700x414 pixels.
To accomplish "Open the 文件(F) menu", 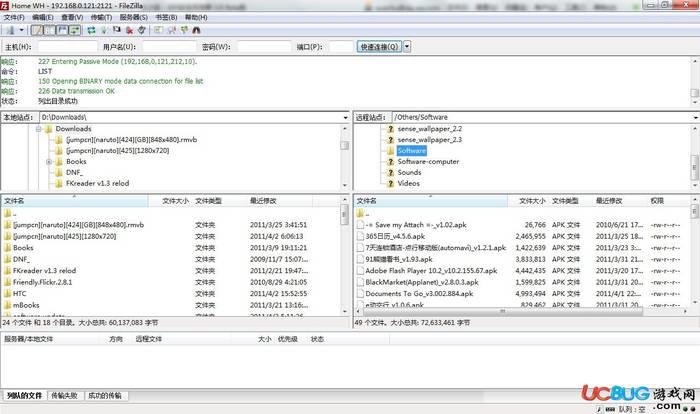I will pyautogui.click(x=14, y=17).
